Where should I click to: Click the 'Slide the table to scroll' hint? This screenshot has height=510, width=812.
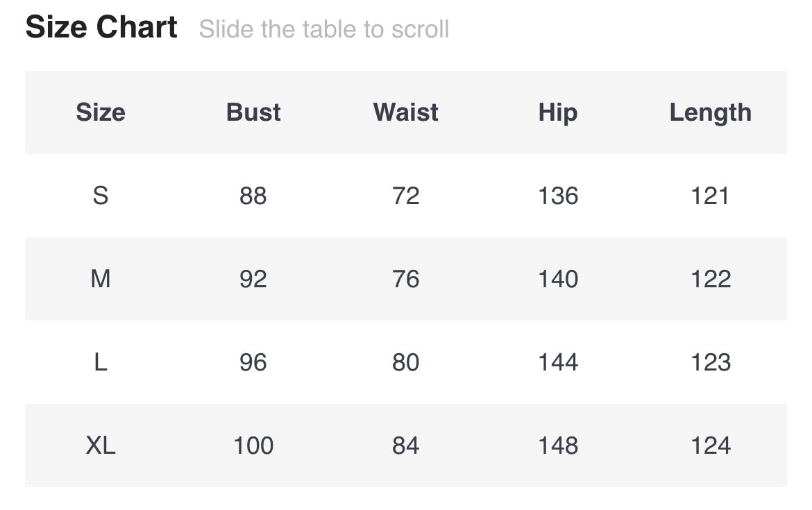coord(324,29)
